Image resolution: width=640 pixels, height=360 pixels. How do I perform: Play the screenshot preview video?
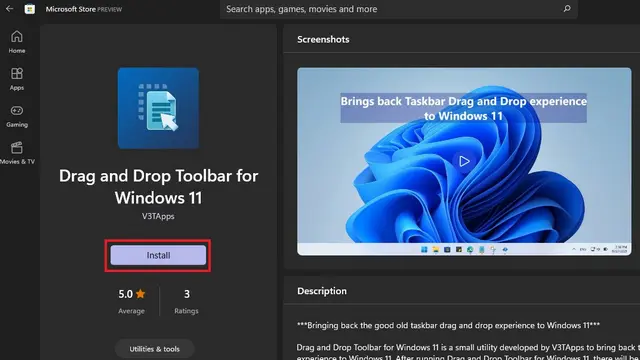coord(464,161)
